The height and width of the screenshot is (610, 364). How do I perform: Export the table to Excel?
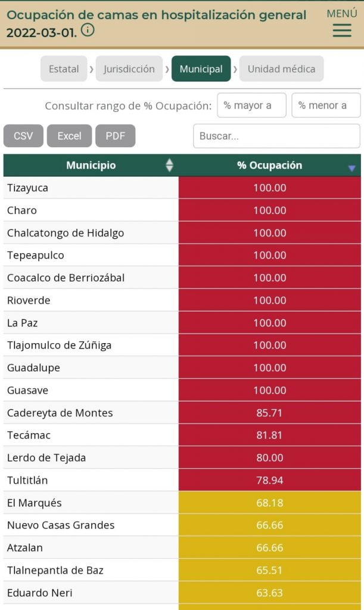(x=69, y=136)
